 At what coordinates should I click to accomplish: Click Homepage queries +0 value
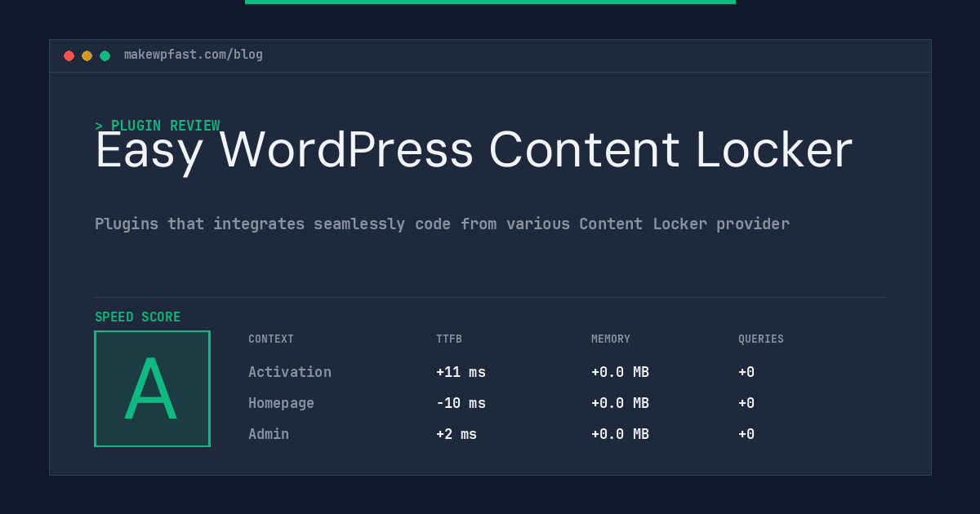(x=746, y=403)
